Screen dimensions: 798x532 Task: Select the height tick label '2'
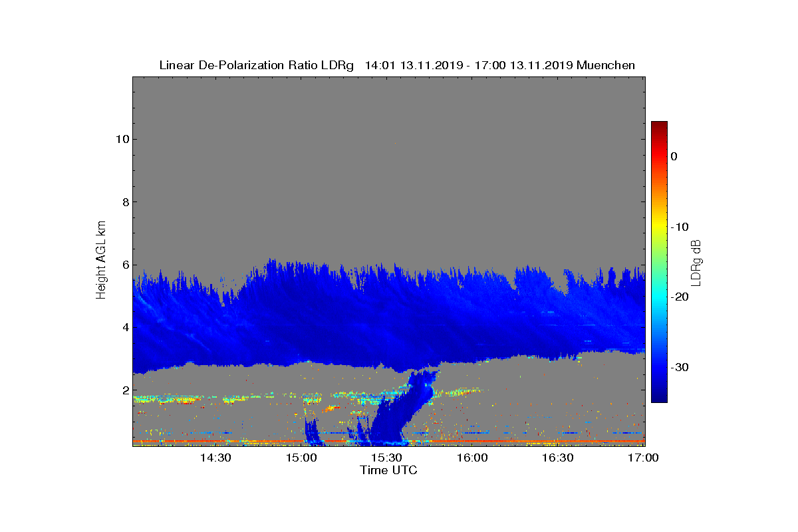[124, 390]
